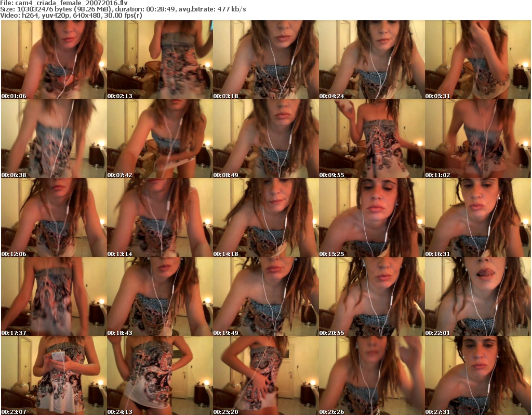Click the frame timestamped 00:23:07

click(54, 376)
